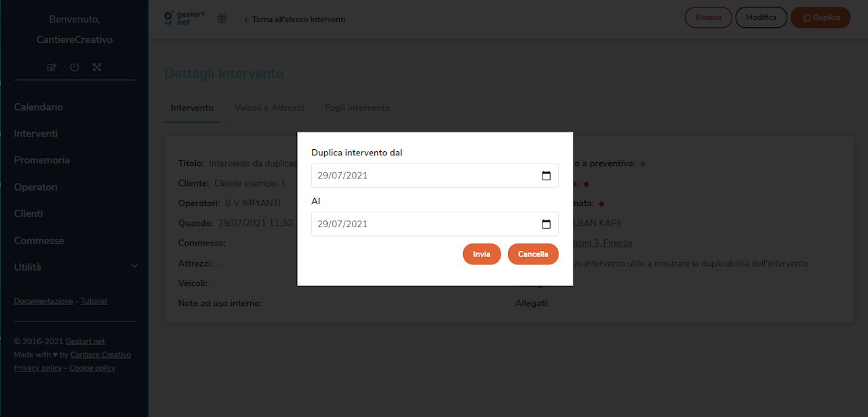
Task: Toggle fullscreen with the expand arrows icon
Action: click(x=97, y=67)
